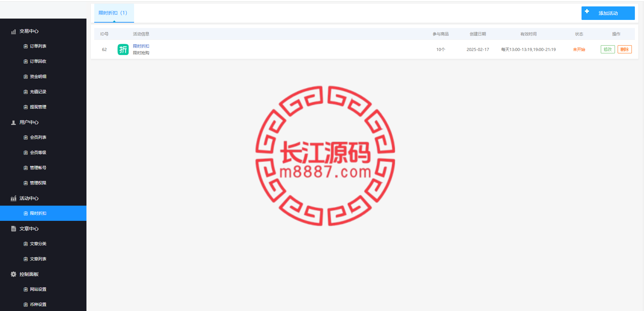
Task: Click the ID value 62
Action: point(104,50)
